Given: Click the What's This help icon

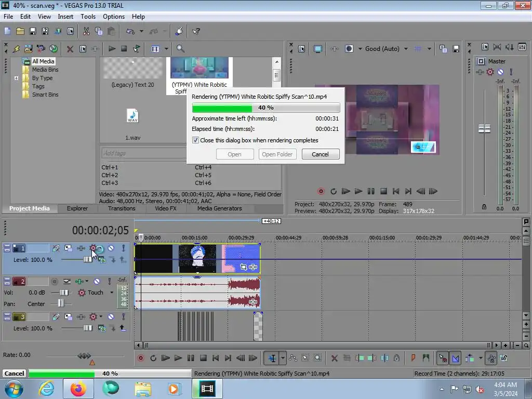Looking at the screenshot, I should coord(196,31).
